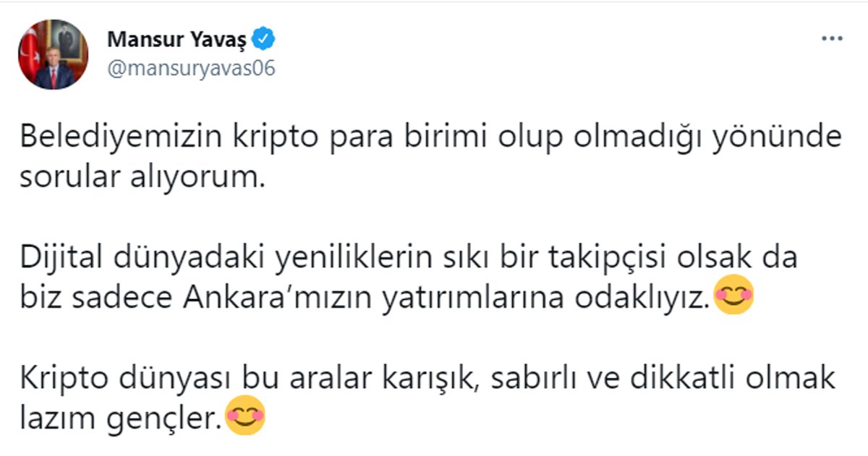Click the smiling emoji after 'gençler'
The height and width of the screenshot is (456, 868).
(x=247, y=416)
